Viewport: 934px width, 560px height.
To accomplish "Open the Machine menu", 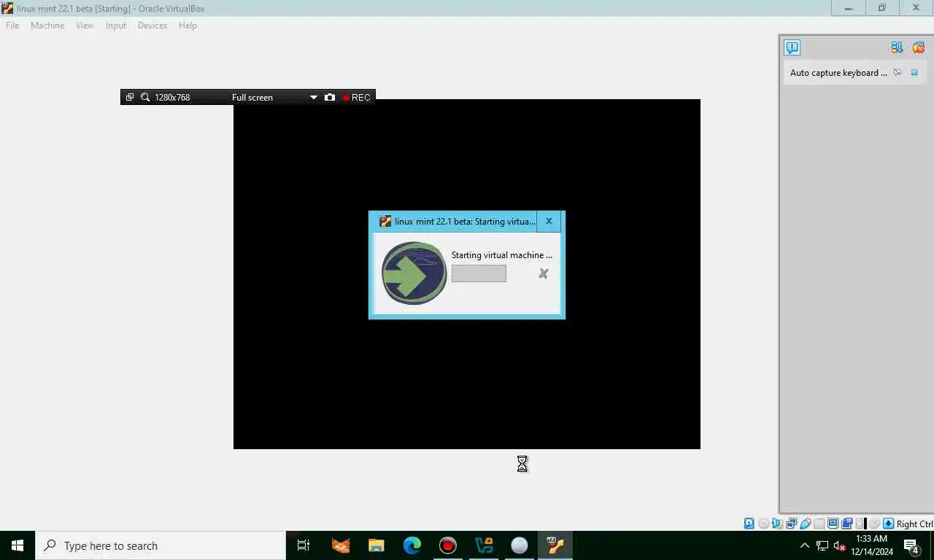I will point(47,26).
